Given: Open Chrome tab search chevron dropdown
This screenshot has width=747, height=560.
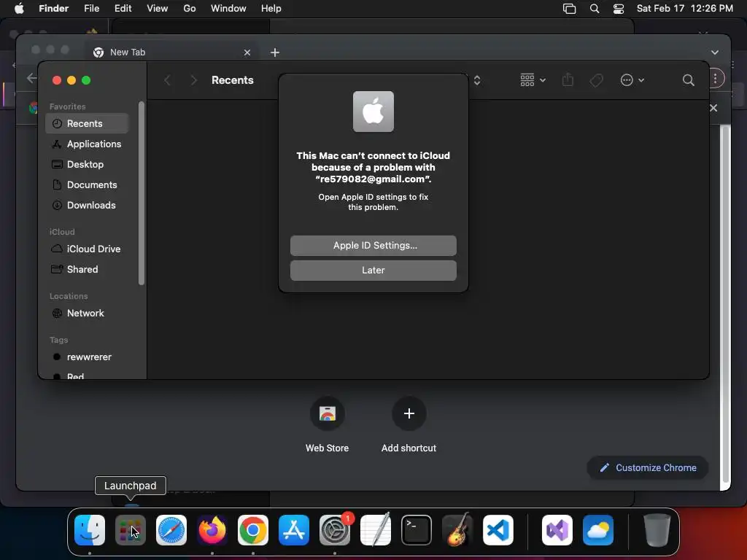Looking at the screenshot, I should 715,52.
